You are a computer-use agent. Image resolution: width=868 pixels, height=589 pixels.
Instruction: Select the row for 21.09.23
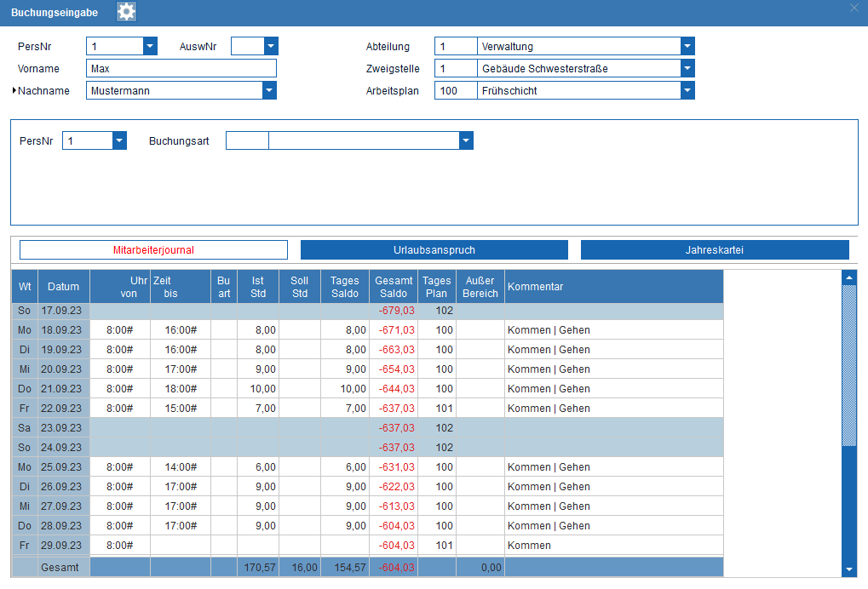pos(368,389)
